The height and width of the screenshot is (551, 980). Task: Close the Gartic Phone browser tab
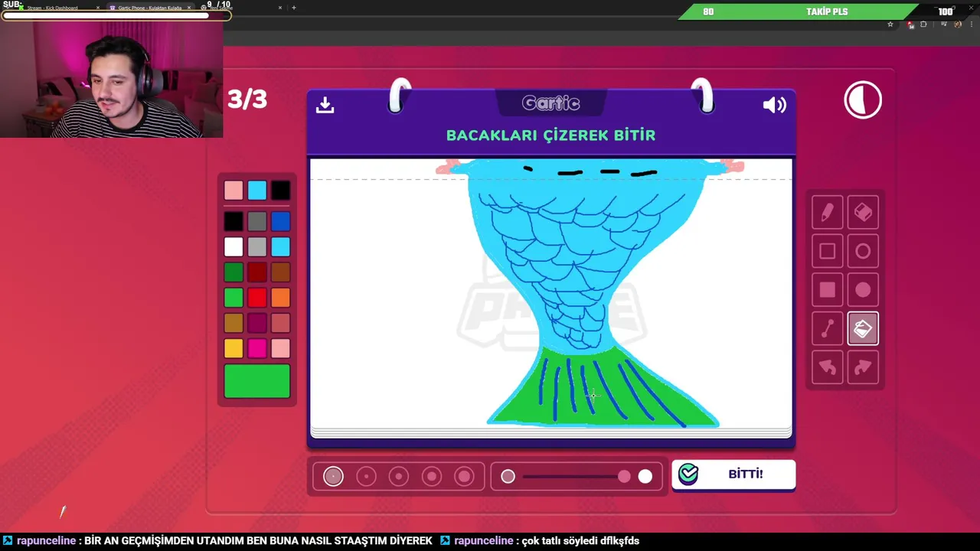point(189,8)
